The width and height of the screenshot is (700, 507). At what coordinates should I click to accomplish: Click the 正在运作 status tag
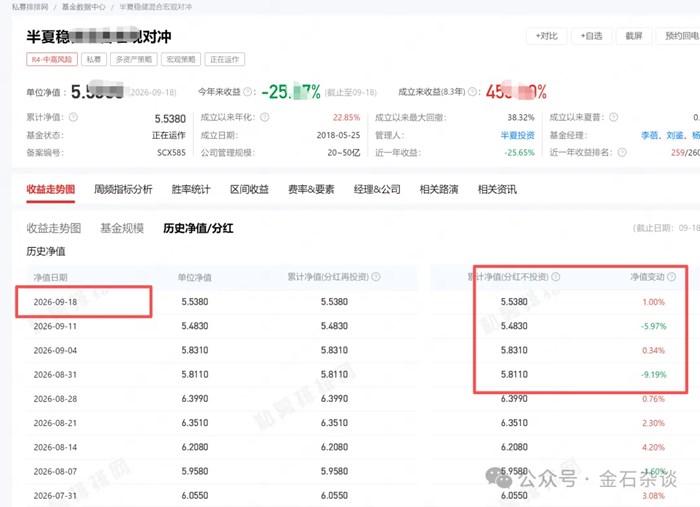tap(225, 59)
